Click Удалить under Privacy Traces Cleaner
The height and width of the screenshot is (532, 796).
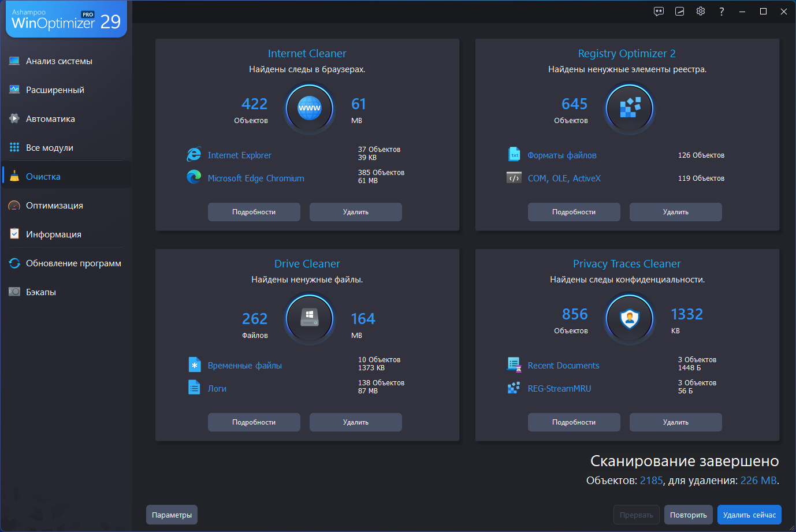(x=676, y=422)
